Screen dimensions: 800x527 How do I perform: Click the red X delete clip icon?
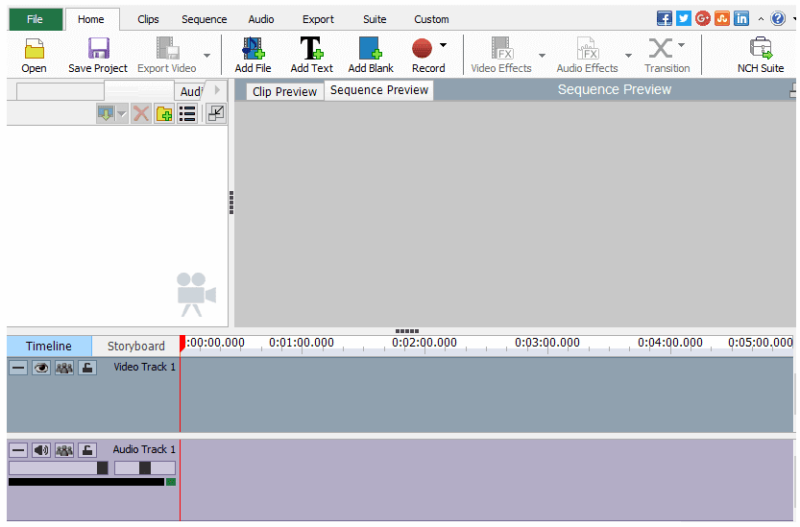point(141,113)
